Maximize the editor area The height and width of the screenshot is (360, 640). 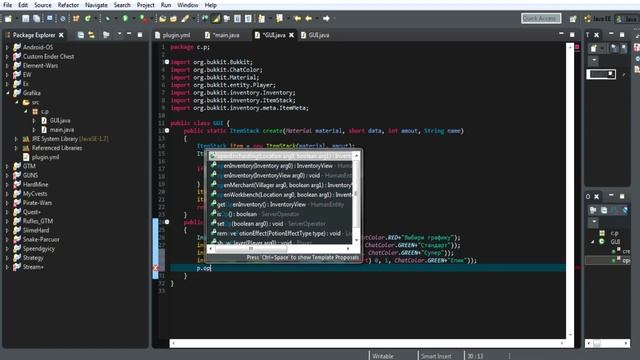(x=572, y=35)
